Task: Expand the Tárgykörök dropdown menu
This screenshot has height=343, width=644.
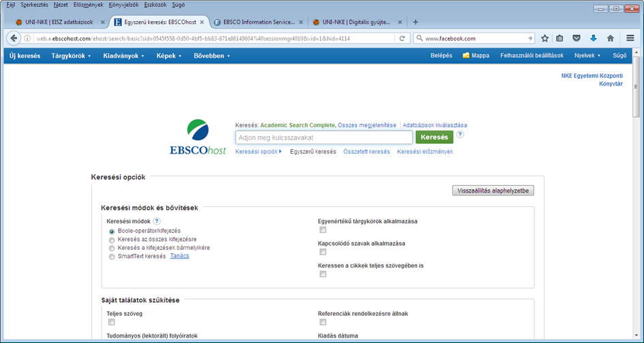Action: pos(71,56)
